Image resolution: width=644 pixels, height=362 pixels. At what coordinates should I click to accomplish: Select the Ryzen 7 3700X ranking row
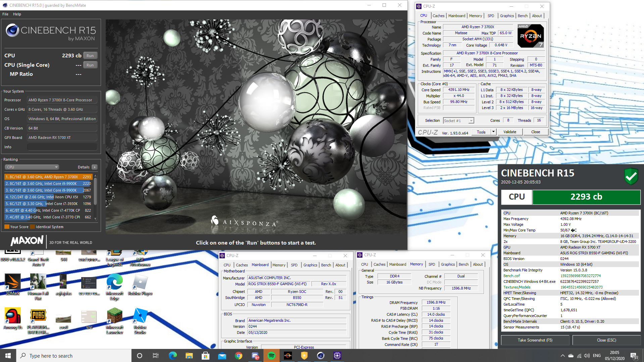coord(48,177)
